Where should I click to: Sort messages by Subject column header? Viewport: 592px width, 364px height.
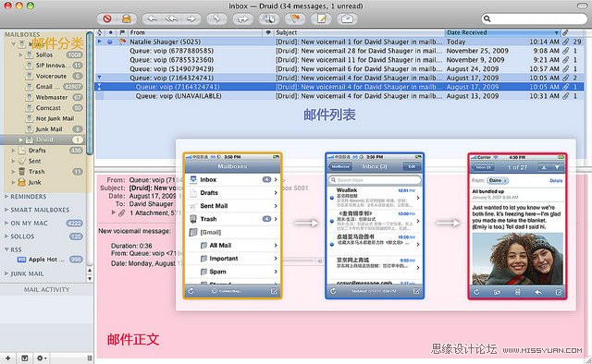[360, 32]
